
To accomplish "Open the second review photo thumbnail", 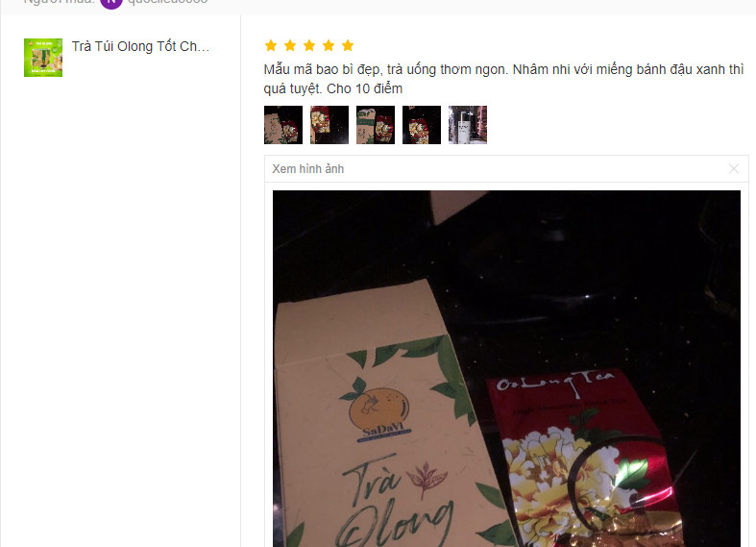I will coord(329,125).
